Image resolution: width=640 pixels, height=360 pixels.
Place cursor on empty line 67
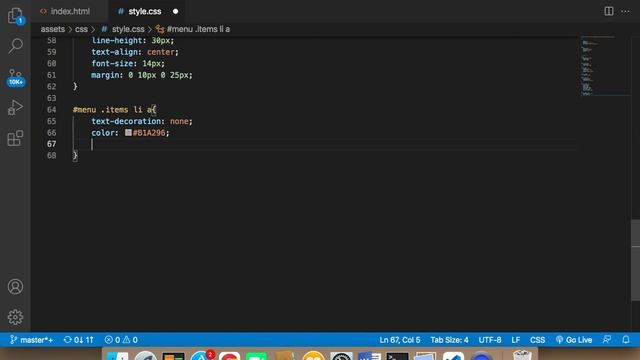(324, 144)
